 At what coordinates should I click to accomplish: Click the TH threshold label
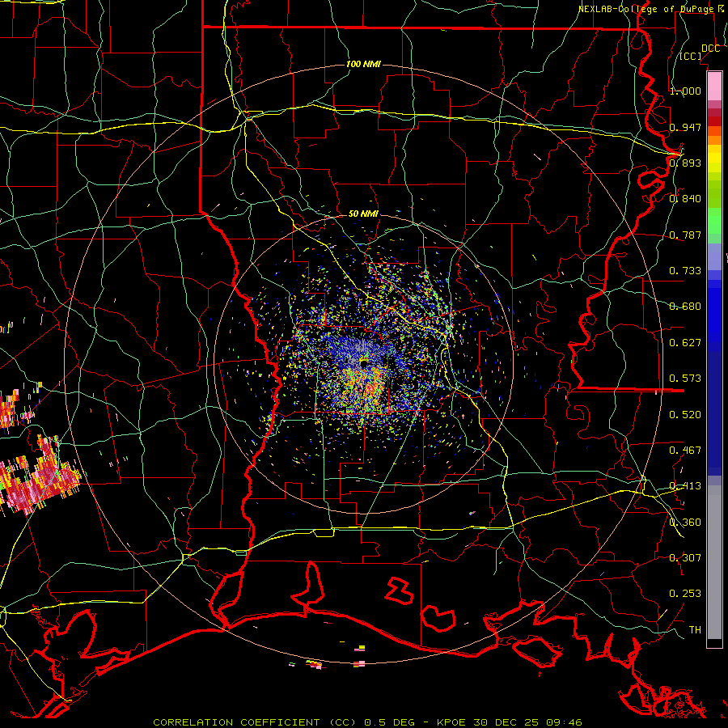coord(695,630)
